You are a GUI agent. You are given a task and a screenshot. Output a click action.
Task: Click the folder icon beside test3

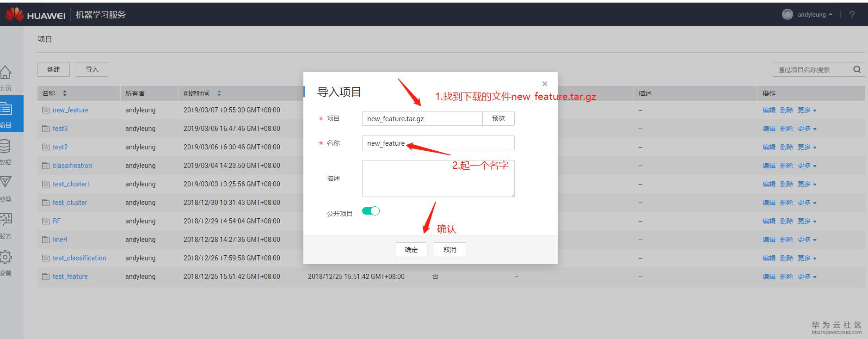pos(46,129)
